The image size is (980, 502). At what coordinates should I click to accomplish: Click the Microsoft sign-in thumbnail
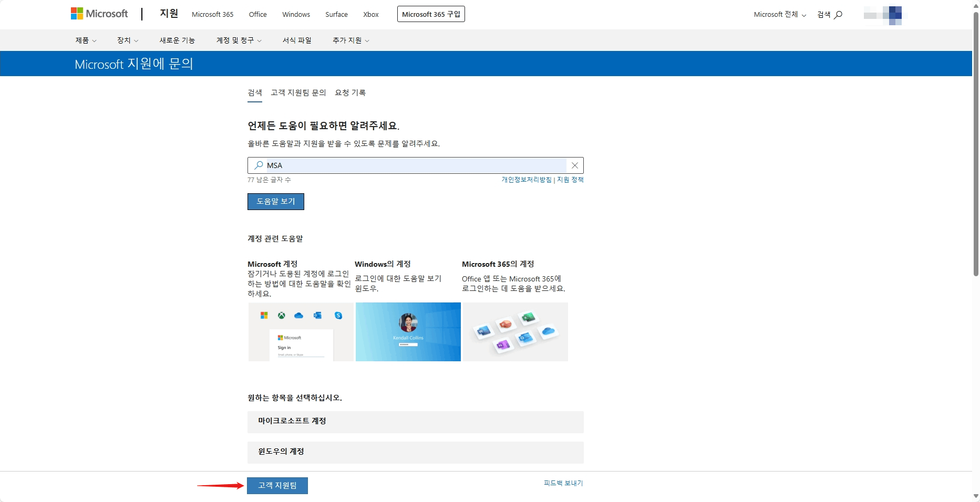pyautogui.click(x=301, y=332)
